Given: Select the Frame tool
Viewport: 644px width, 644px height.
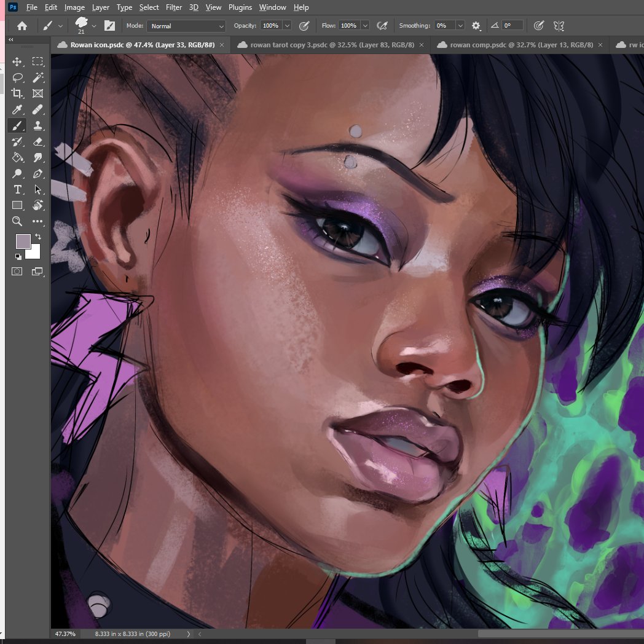Looking at the screenshot, I should click(37, 93).
